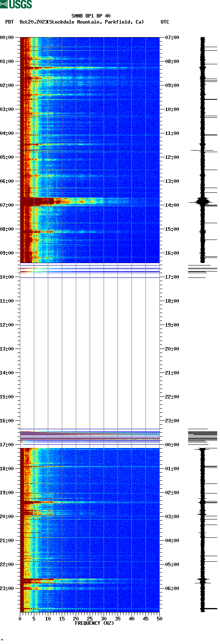Click the UTC time label '21:00'
The width and height of the screenshot is (220, 644).
point(172,373)
